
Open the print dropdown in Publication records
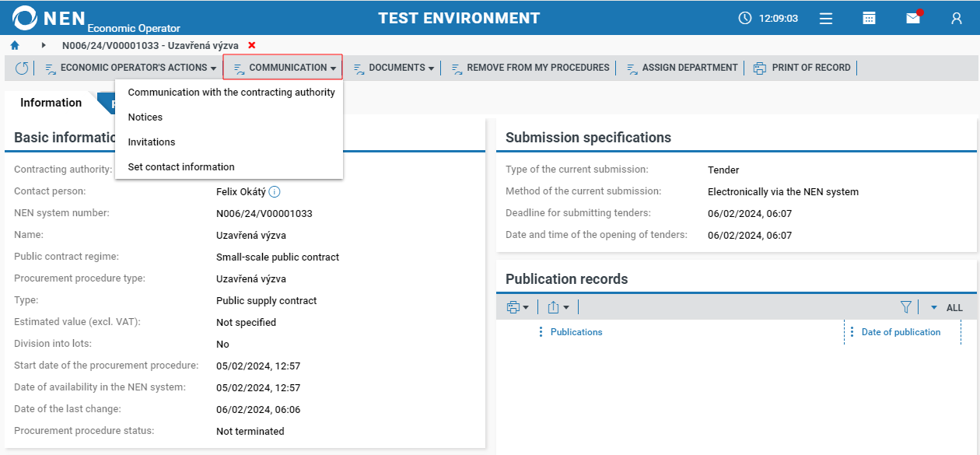point(517,307)
